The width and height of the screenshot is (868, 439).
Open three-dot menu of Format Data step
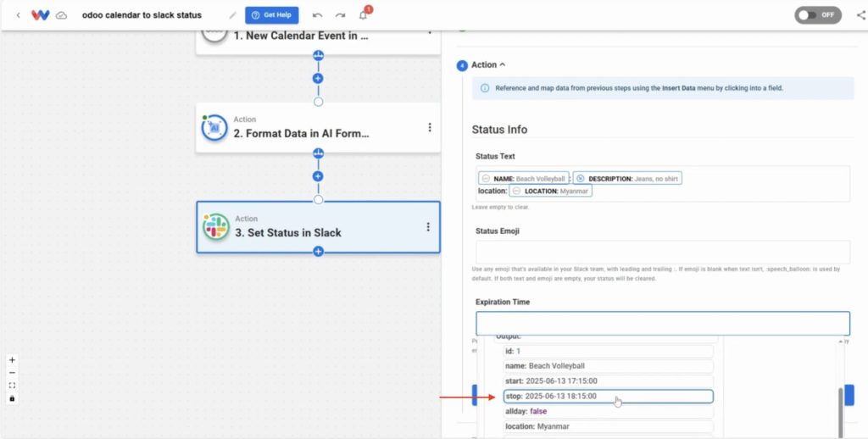click(x=430, y=127)
